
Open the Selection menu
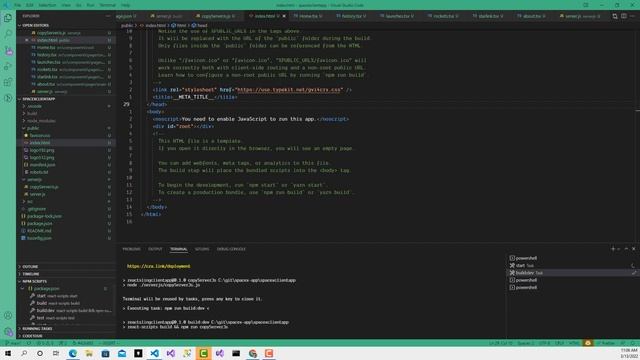coord(47,5)
